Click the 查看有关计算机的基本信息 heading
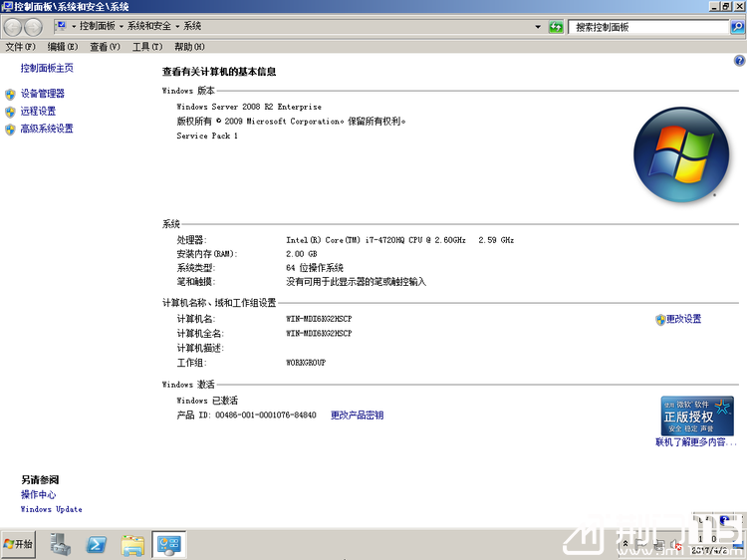Screen dimensions: 747x560 pos(219,72)
